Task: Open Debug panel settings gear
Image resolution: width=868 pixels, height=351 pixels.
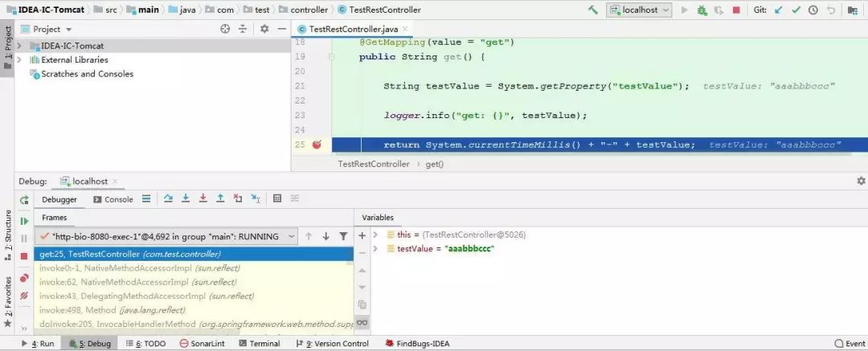Action: [861, 181]
